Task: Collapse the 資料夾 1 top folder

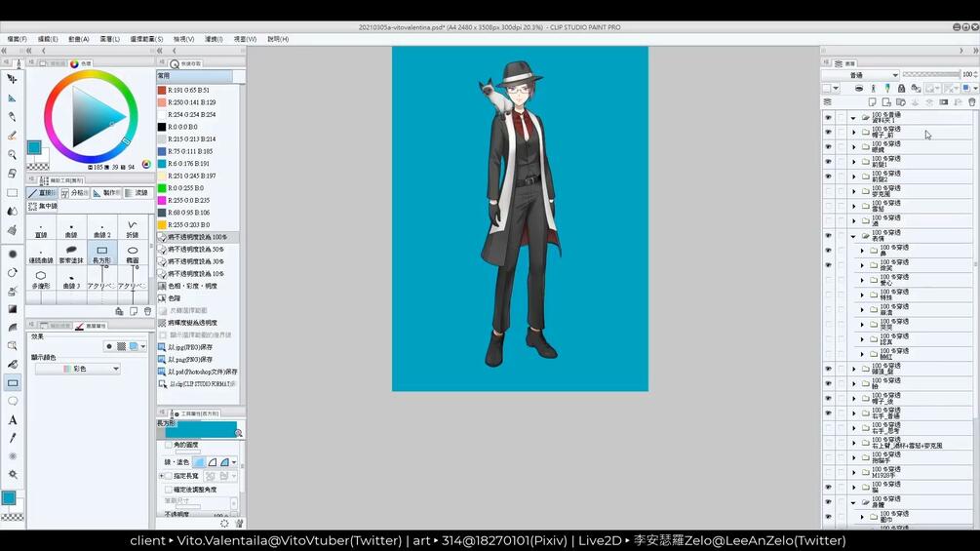Action: (x=854, y=117)
